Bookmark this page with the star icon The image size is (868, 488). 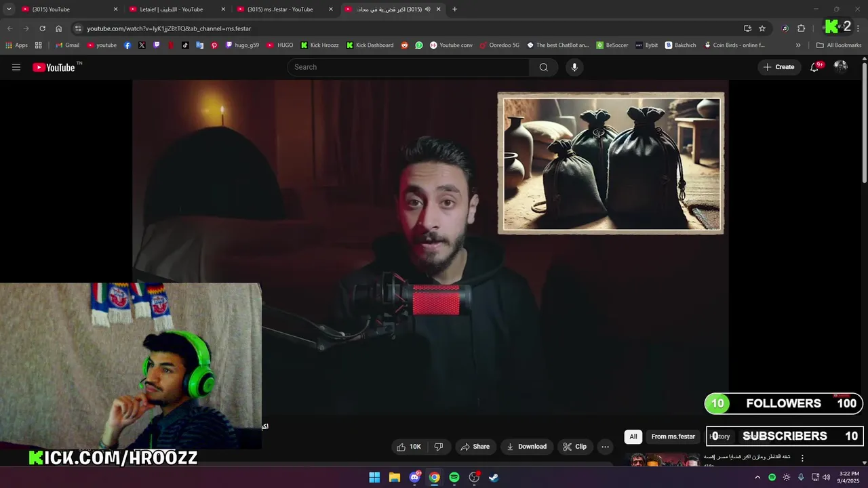762,28
